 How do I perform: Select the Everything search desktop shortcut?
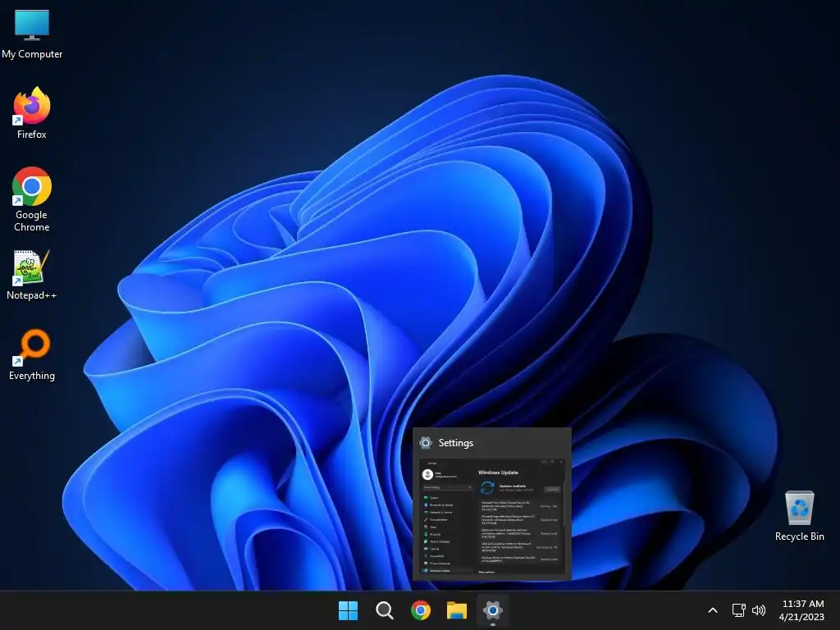coord(32,354)
